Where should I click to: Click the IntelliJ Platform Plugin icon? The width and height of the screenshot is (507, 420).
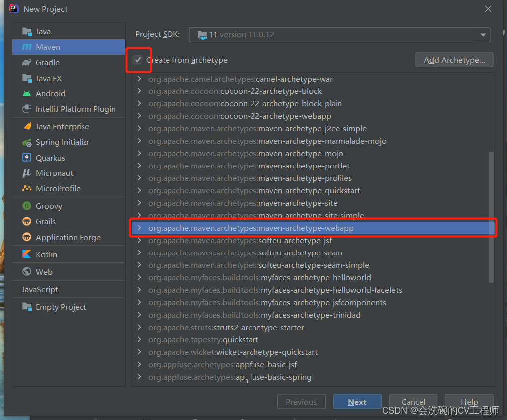(27, 109)
